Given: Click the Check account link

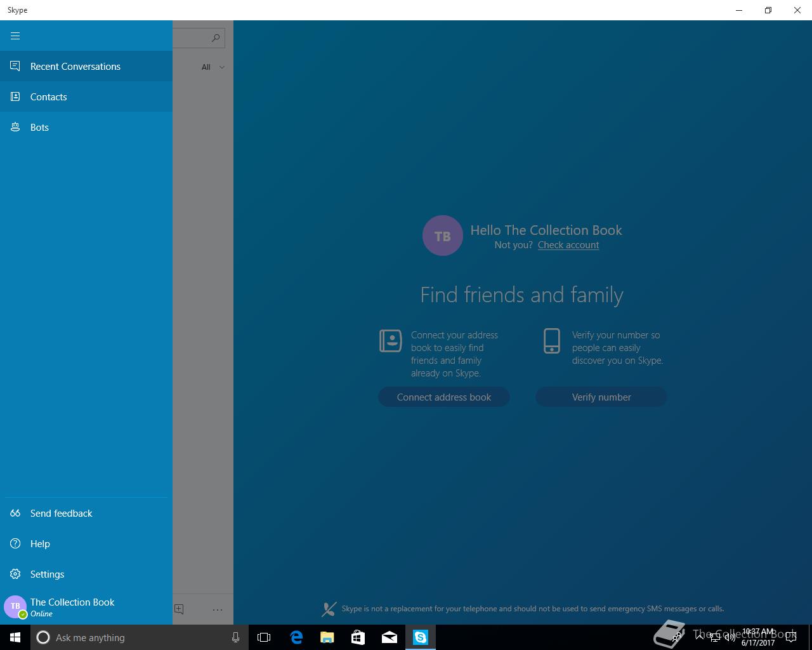Looking at the screenshot, I should tap(568, 245).
